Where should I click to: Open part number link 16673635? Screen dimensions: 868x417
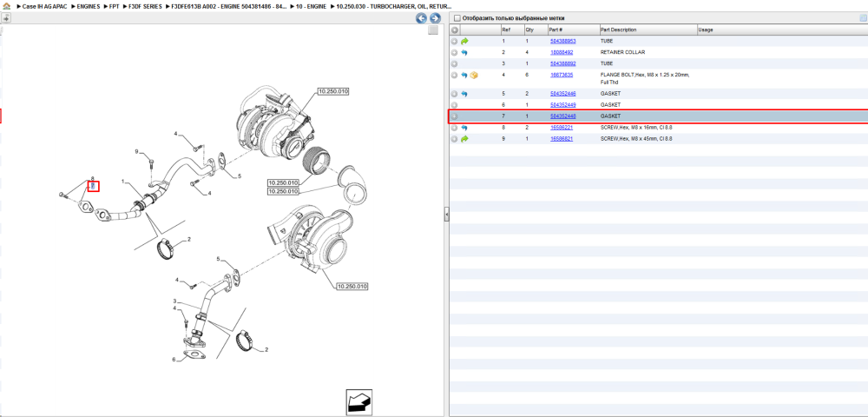[x=561, y=75]
